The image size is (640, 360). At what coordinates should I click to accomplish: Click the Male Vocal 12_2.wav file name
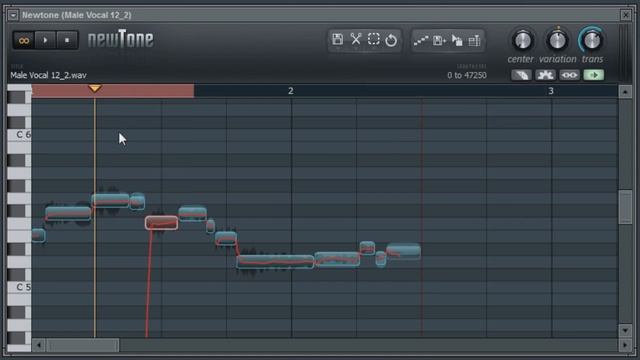tap(49, 75)
